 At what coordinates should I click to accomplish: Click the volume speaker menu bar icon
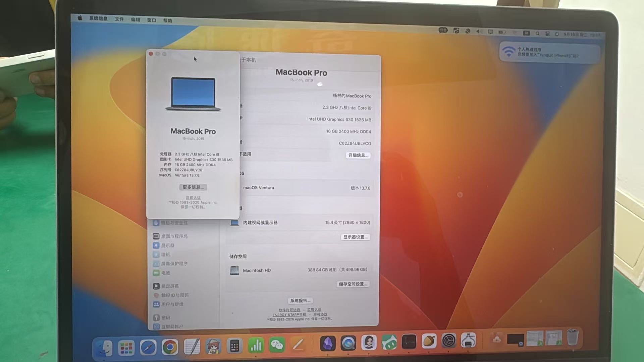[x=479, y=32]
